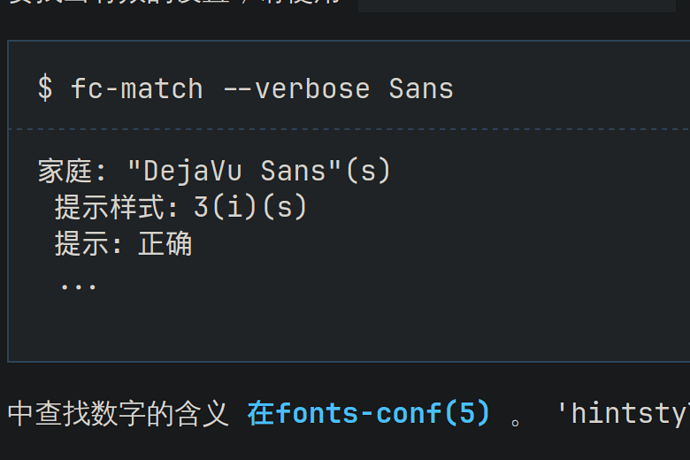Click the word DejaVu in the output
Viewport: 690px width, 460px height.
pyautogui.click(x=193, y=171)
